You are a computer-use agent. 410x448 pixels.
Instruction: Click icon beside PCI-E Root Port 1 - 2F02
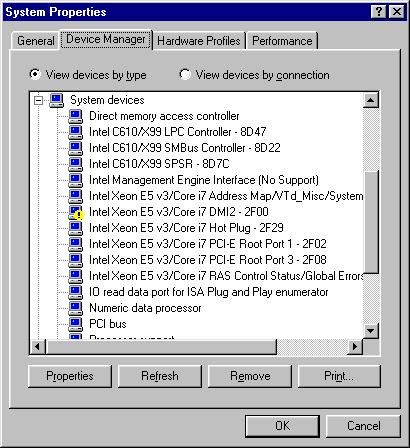pyautogui.click(x=75, y=244)
